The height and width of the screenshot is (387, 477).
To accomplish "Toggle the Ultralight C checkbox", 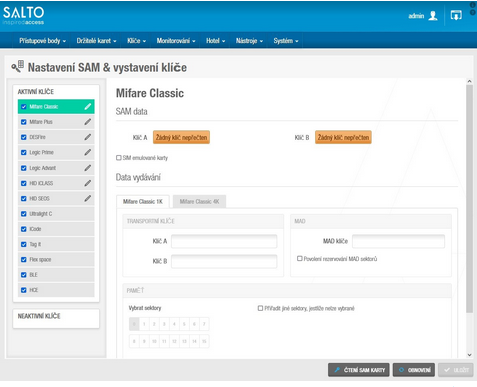I will click(x=24, y=214).
